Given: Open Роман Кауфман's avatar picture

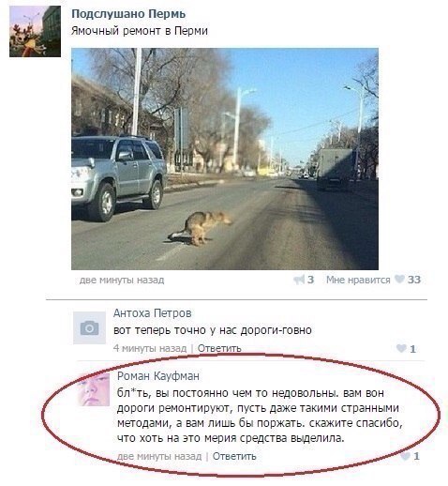Looking at the screenshot, I should 94,389.
